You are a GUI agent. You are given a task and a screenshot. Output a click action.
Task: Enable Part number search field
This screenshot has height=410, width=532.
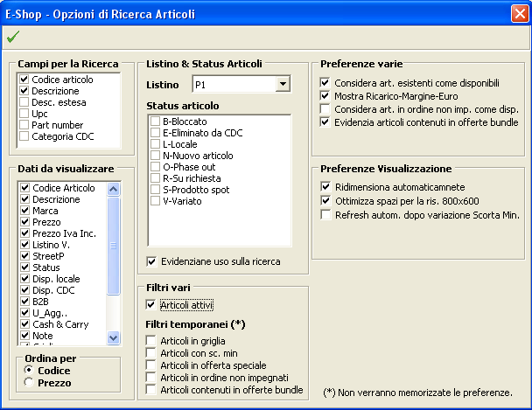(x=24, y=125)
